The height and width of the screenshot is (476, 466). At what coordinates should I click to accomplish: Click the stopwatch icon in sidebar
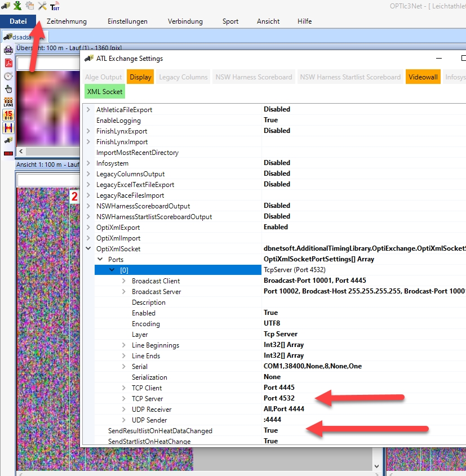pos(8,75)
